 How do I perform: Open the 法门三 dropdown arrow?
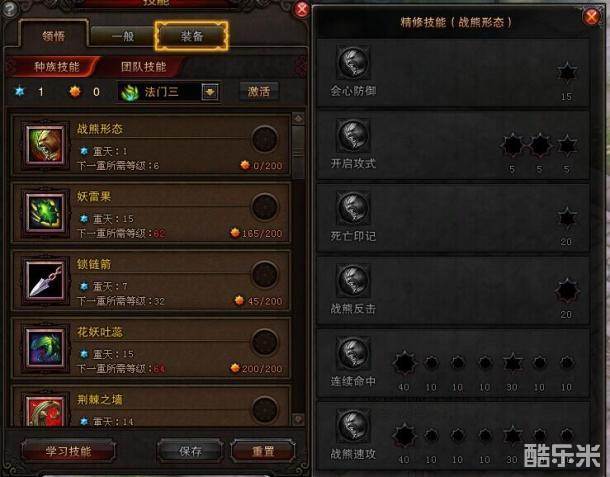click(210, 92)
